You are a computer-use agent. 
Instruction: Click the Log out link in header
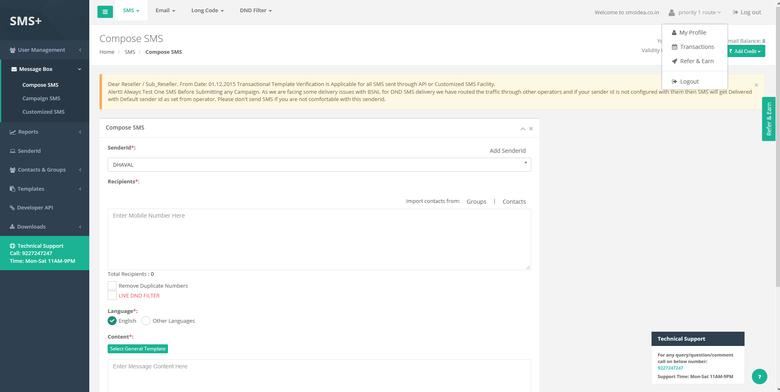point(747,12)
